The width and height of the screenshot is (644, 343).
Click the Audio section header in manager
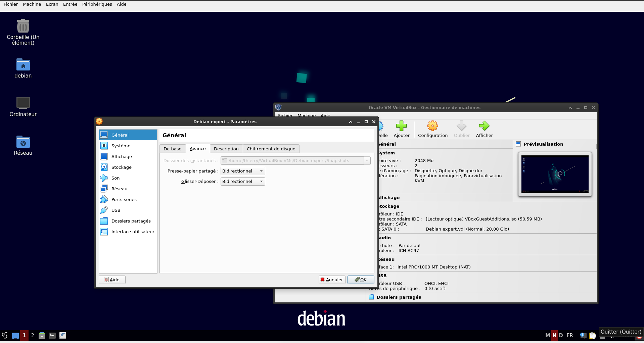tap(384, 238)
